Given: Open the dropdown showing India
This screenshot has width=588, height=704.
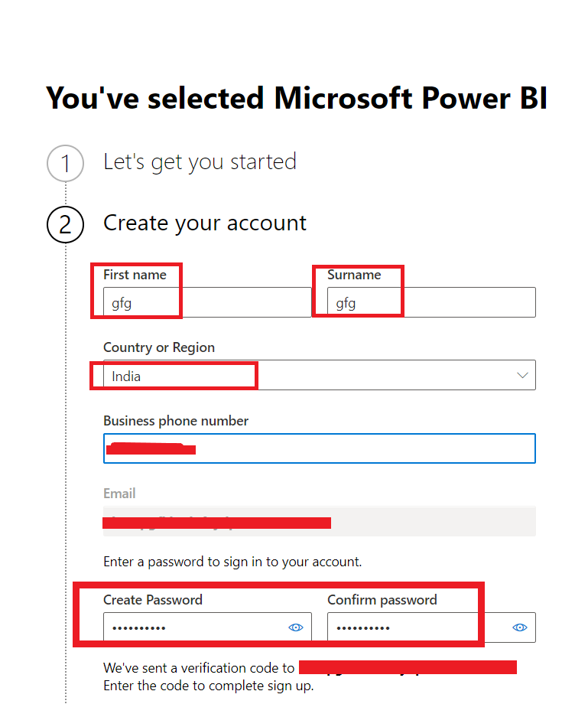Looking at the screenshot, I should [319, 376].
